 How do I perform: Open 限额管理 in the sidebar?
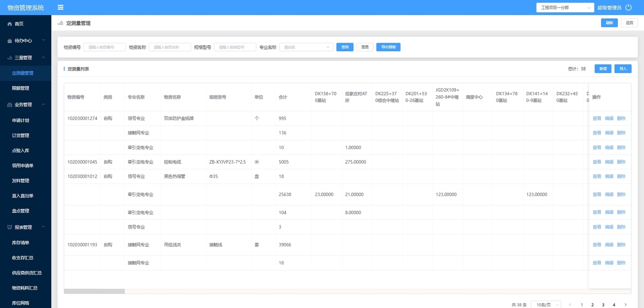coord(21,88)
